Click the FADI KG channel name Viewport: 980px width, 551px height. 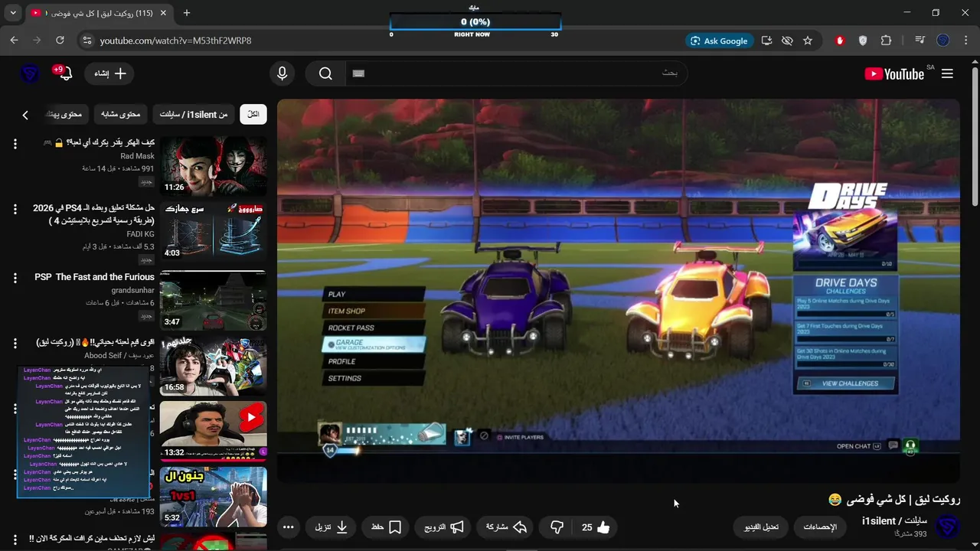140,234
